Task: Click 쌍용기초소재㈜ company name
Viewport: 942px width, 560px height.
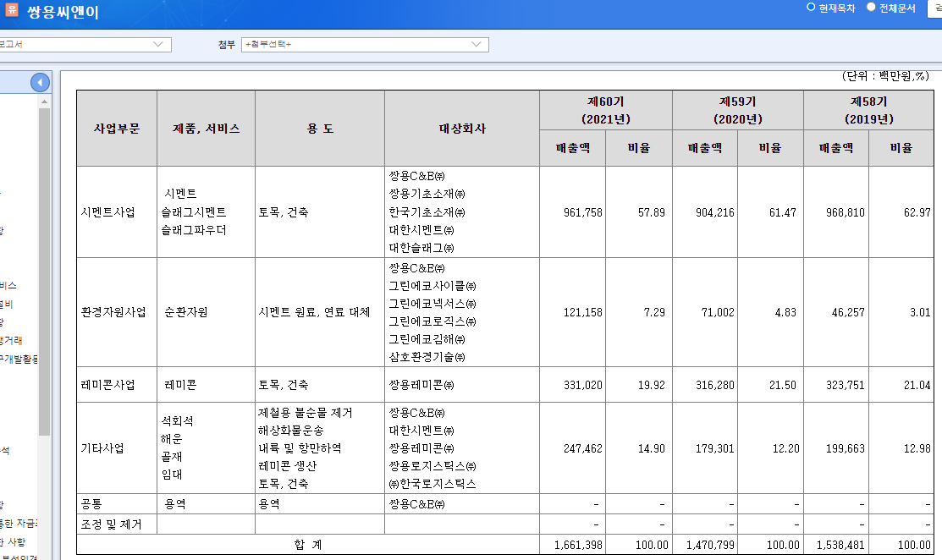Action: tap(427, 194)
